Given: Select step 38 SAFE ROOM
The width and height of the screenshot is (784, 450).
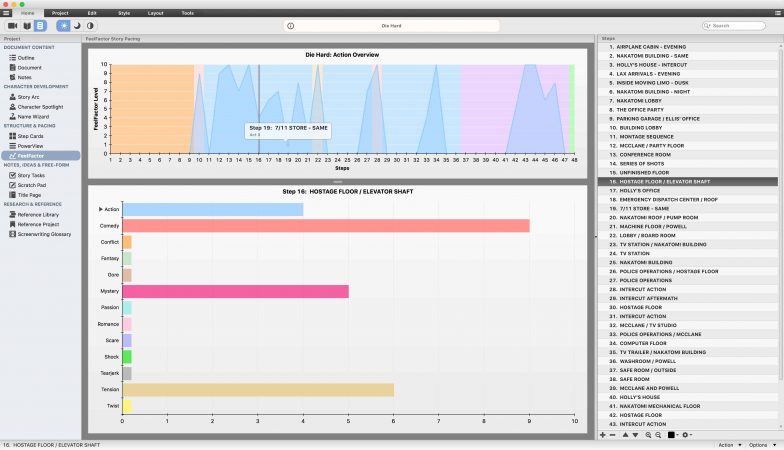Looking at the screenshot, I should (688, 380).
